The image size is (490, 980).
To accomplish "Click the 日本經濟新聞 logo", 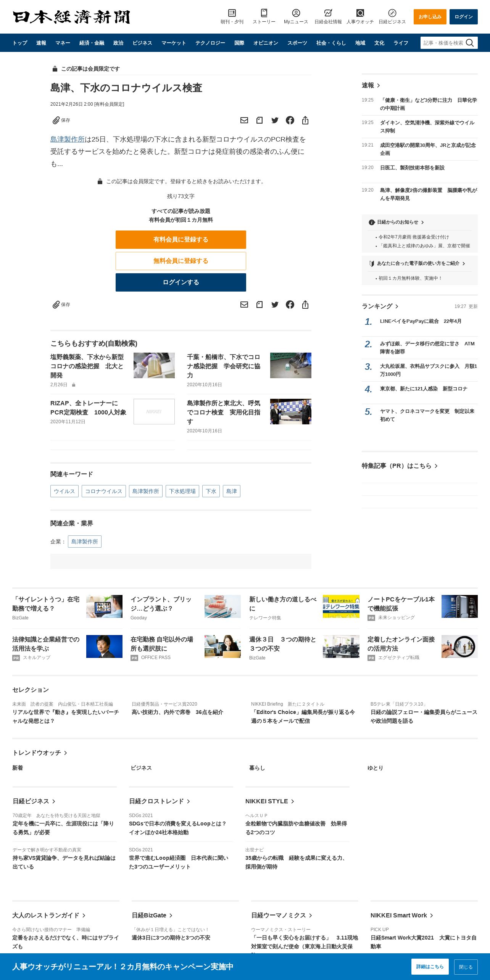I will 72,17.
